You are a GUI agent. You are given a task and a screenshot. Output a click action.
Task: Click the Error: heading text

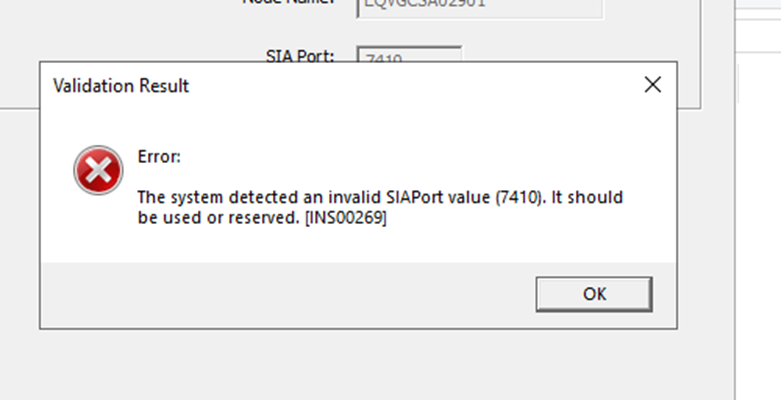pyautogui.click(x=159, y=157)
